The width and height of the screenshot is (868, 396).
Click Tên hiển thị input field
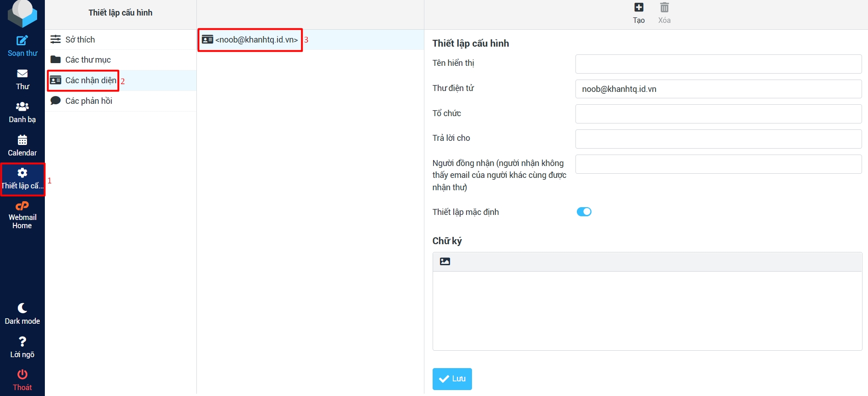[718, 64]
